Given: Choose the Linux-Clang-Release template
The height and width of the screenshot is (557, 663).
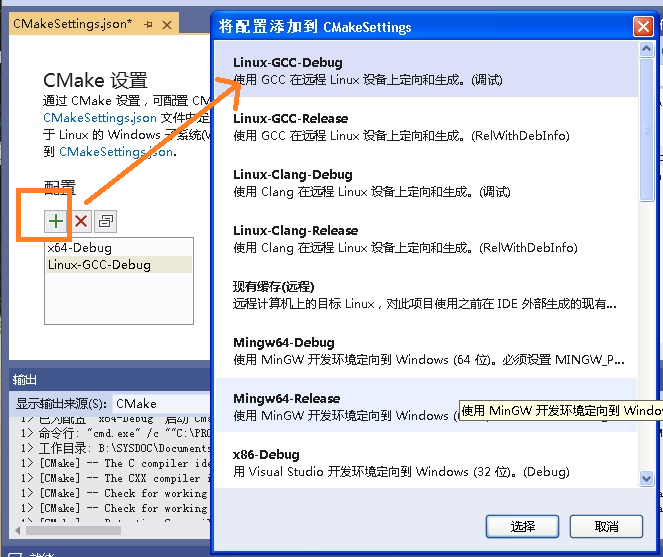Looking at the screenshot, I should [426, 239].
